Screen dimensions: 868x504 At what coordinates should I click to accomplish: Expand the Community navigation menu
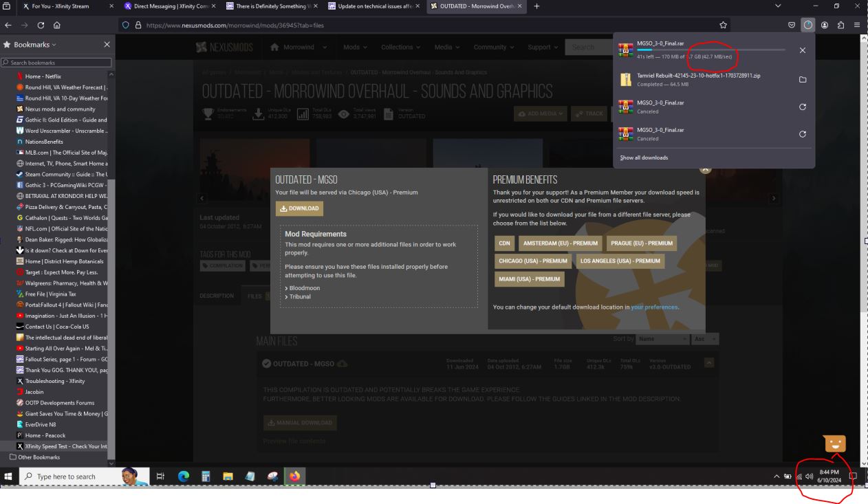coord(495,47)
